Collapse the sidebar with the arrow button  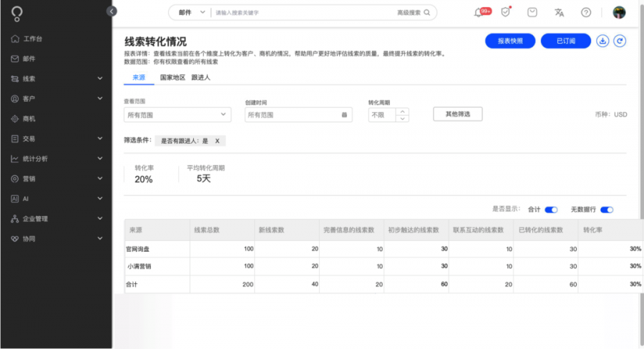[x=112, y=11]
